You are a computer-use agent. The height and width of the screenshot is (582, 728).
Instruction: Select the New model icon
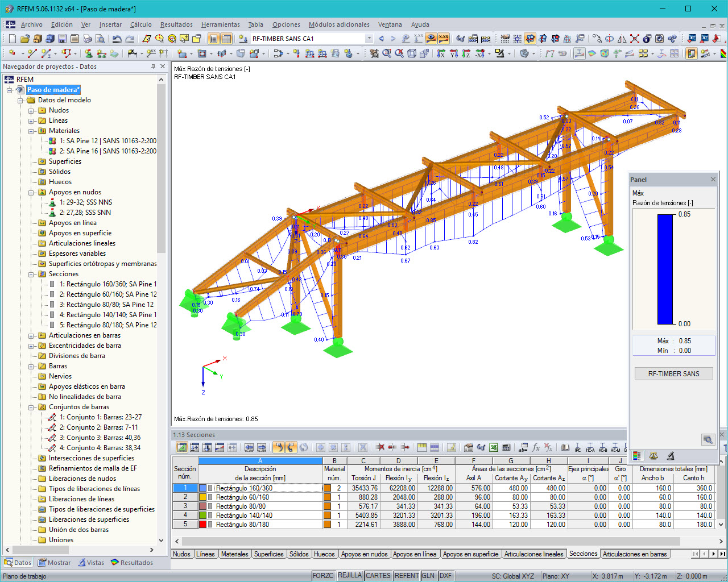tap(12, 39)
